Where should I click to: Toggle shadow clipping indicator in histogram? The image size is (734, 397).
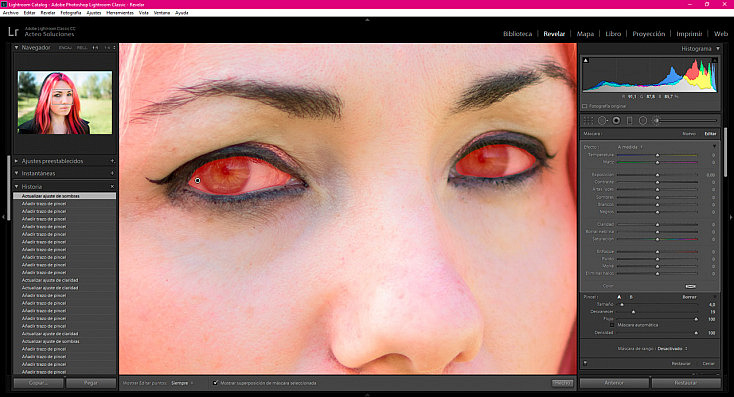(586, 60)
